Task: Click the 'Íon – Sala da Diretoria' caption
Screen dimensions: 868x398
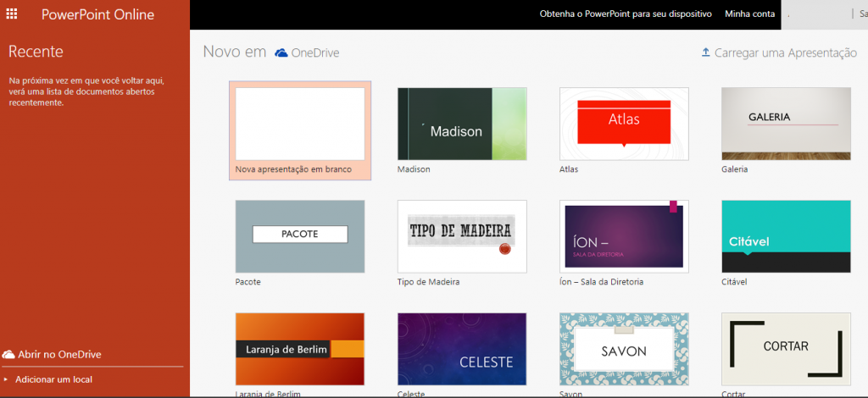Action: (601, 282)
